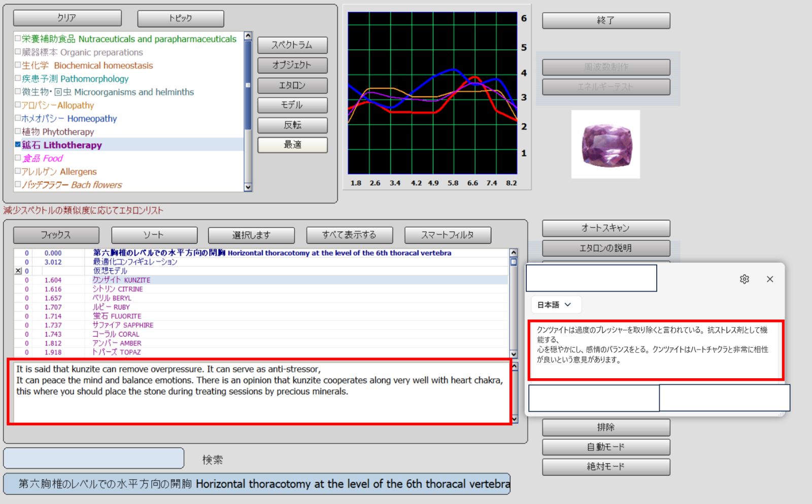Screen dimensions: 812x504
Task: Enable the 食品 Food checkbox
Action: pos(18,158)
